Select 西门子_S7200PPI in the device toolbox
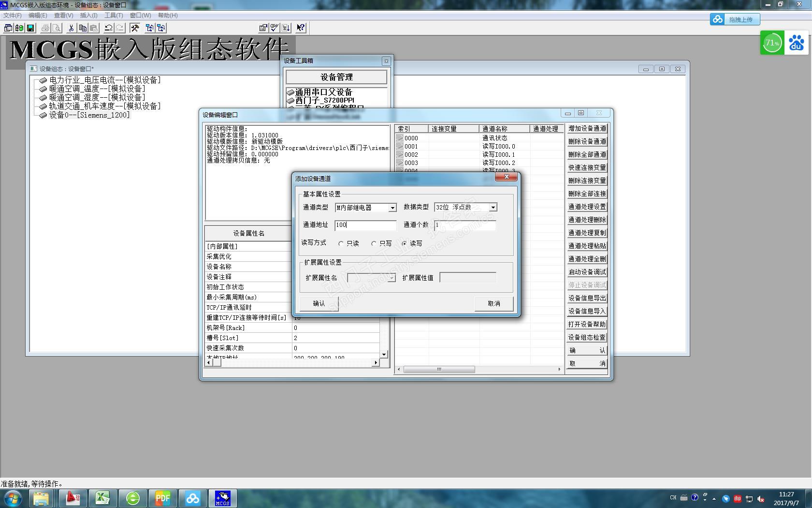812x508 pixels. pos(324,100)
